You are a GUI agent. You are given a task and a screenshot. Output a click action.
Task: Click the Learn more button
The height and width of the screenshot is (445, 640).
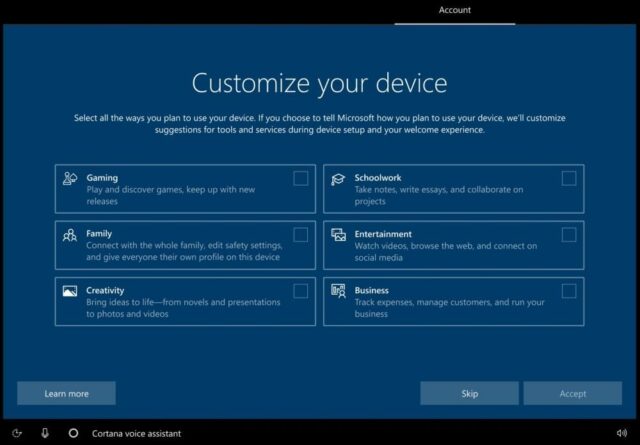tap(66, 393)
